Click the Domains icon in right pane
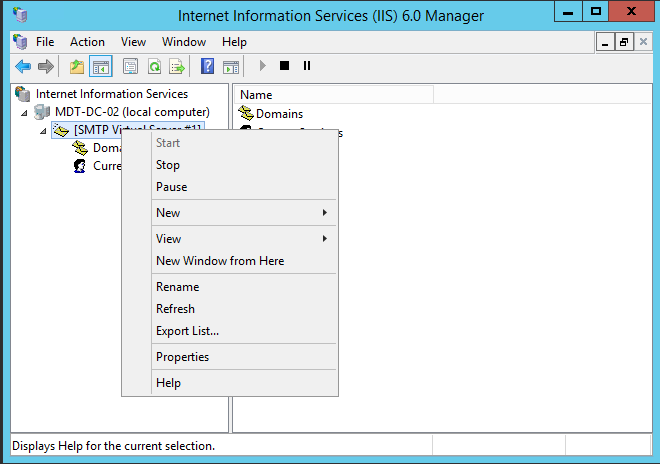The height and width of the screenshot is (464, 660). point(246,113)
